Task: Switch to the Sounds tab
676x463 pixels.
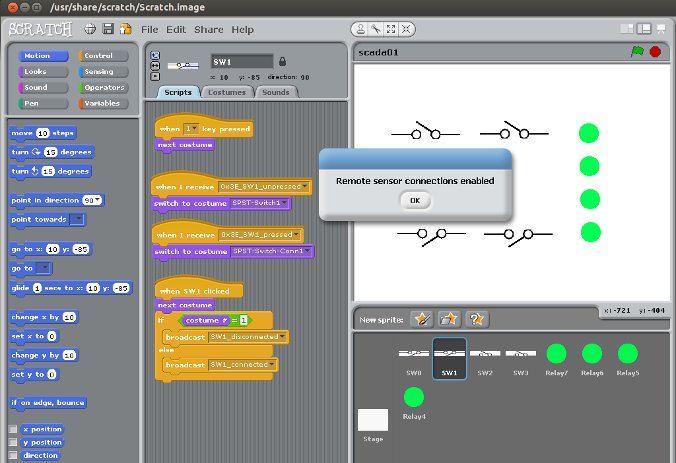Action: click(276, 92)
